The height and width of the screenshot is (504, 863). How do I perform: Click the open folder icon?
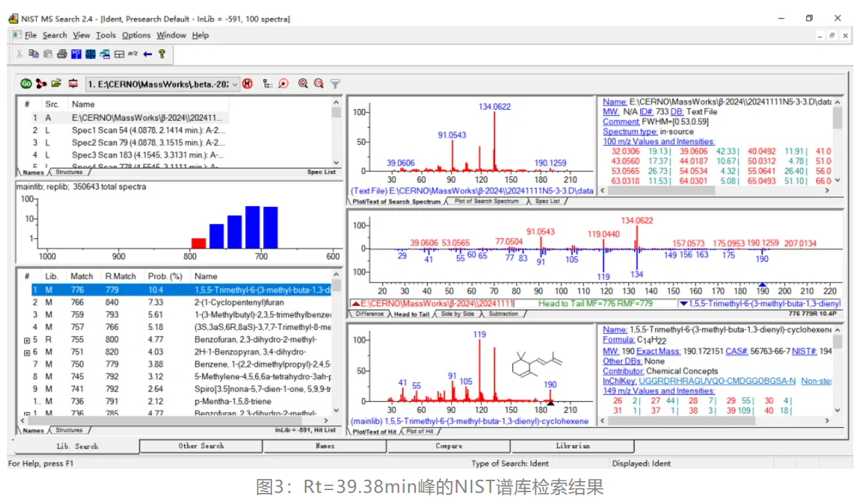pos(56,84)
